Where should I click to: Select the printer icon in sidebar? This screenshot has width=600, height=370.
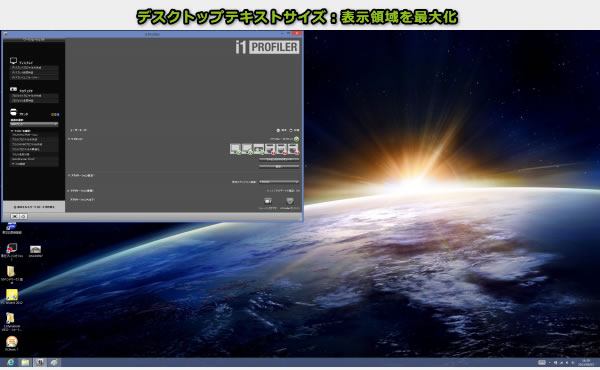(x=13, y=112)
